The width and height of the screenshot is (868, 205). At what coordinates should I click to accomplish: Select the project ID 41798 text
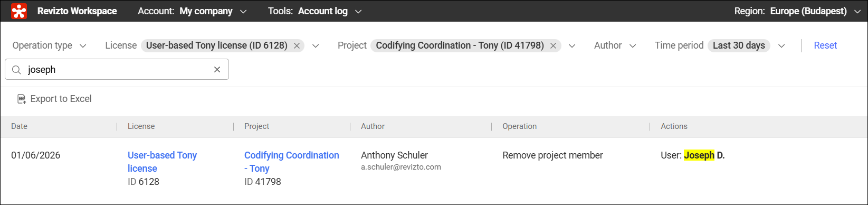pyautogui.click(x=263, y=182)
